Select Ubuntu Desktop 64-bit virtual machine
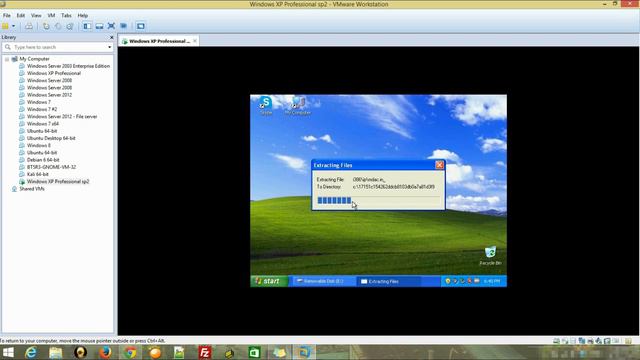This screenshot has height=360, width=640. [x=51, y=138]
